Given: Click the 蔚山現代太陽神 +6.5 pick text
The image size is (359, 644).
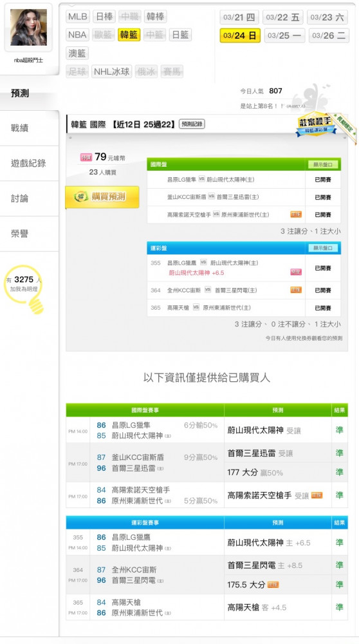Looking at the screenshot, I should [x=196, y=272].
